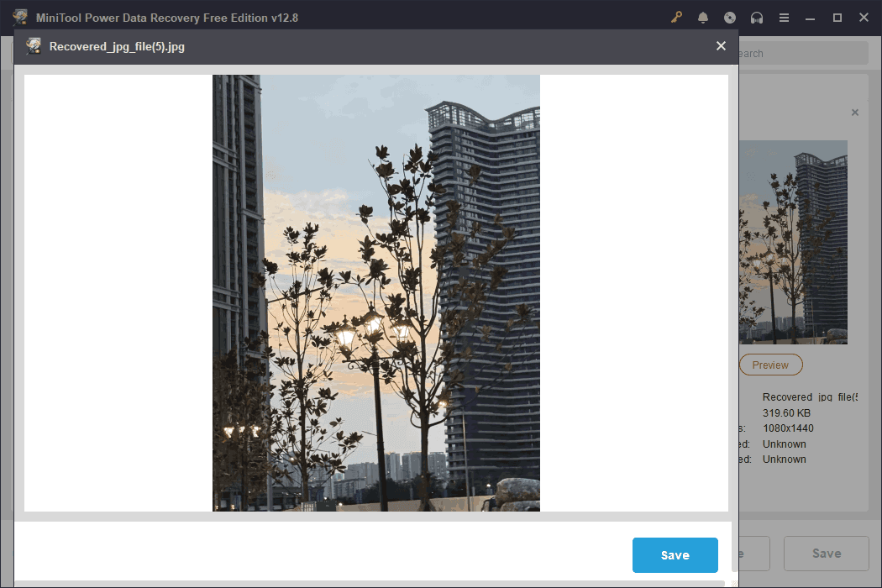Close the Recovered_jpg_file(5).jpg preview dialog

click(721, 46)
